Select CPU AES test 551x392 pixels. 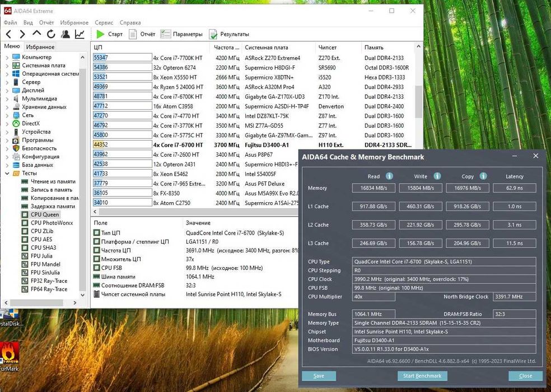[41, 240]
